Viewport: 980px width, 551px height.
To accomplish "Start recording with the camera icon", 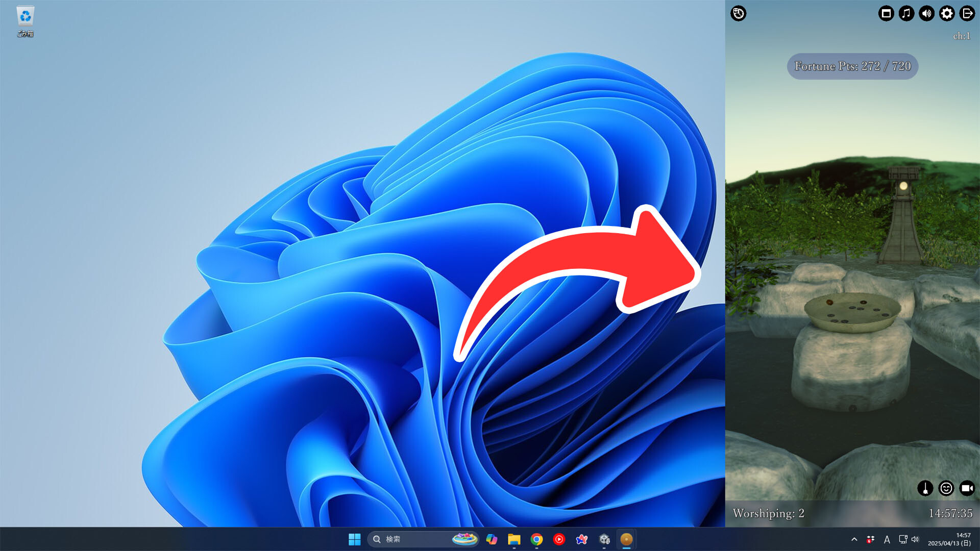I will pyautogui.click(x=966, y=488).
